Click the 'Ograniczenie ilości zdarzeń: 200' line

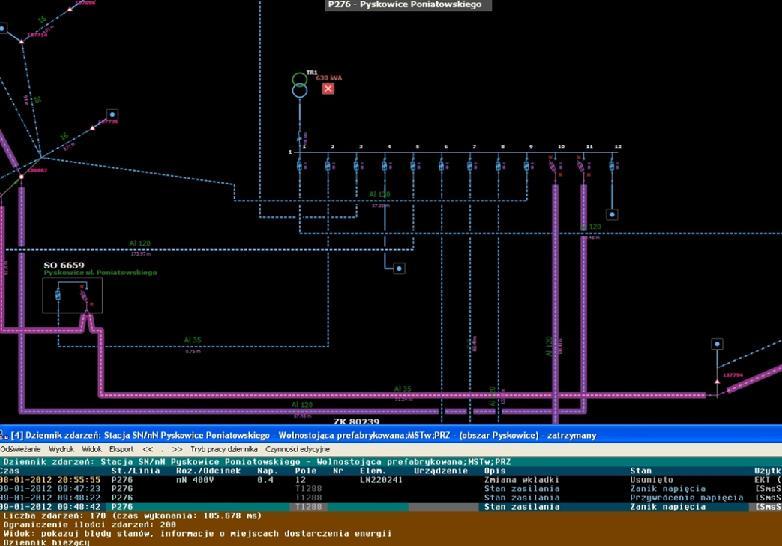(x=89, y=525)
